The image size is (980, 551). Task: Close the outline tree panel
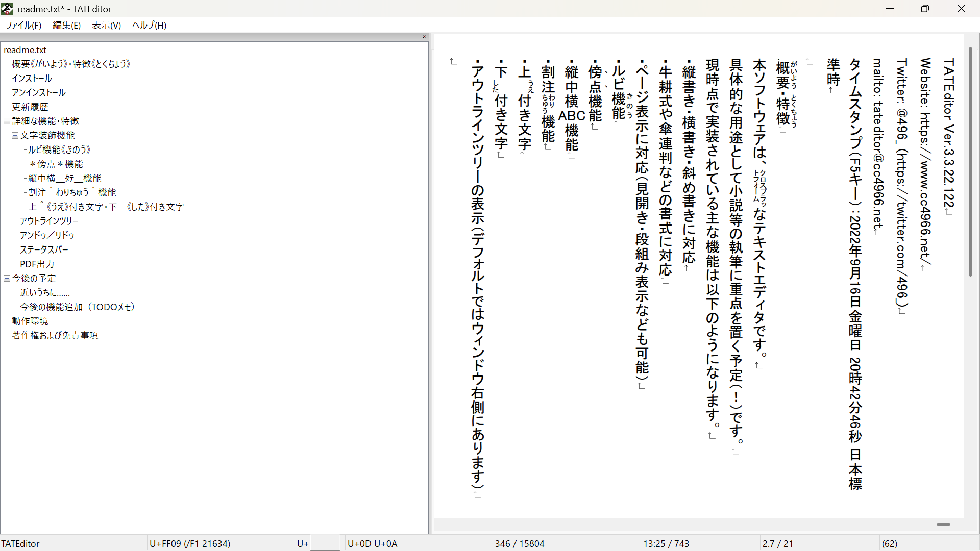click(424, 37)
